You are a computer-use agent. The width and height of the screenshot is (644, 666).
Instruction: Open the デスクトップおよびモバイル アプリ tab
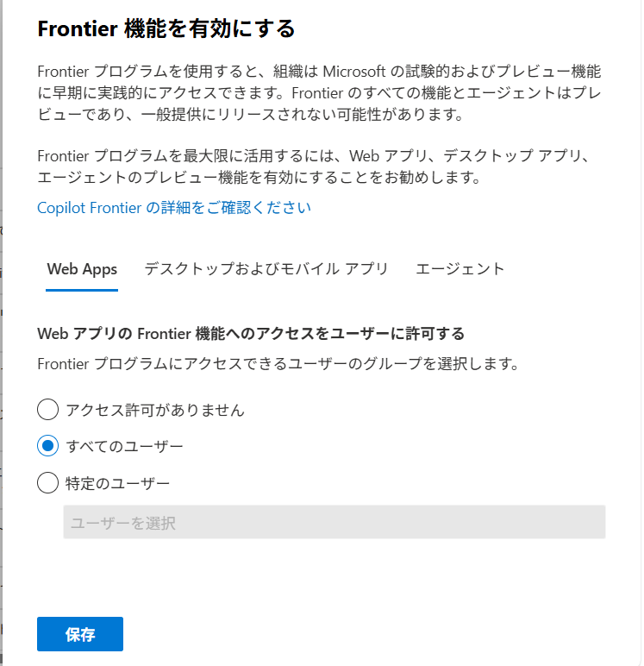coord(266,269)
